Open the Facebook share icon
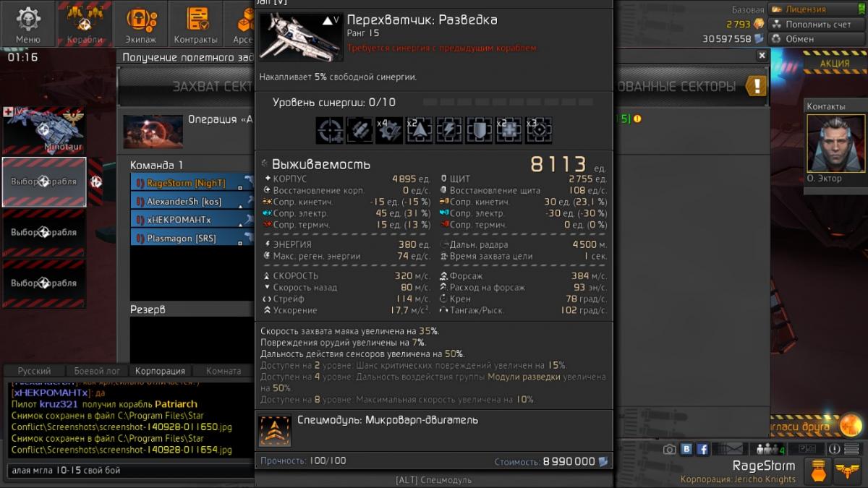Viewport: 868px width, 488px height. click(x=702, y=449)
